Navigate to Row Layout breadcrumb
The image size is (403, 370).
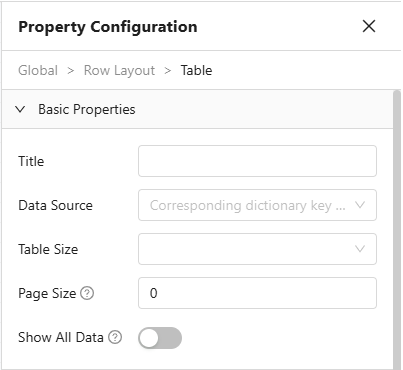(119, 71)
